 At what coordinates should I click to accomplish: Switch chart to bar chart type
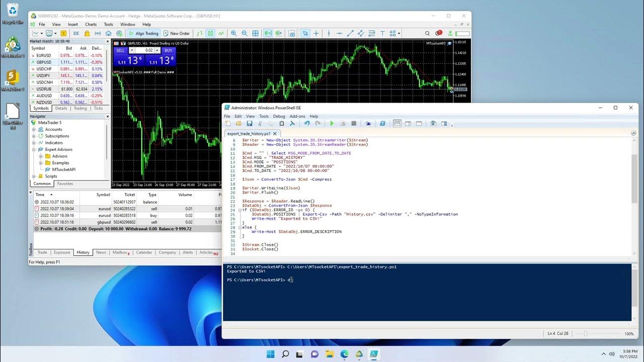click(x=199, y=33)
